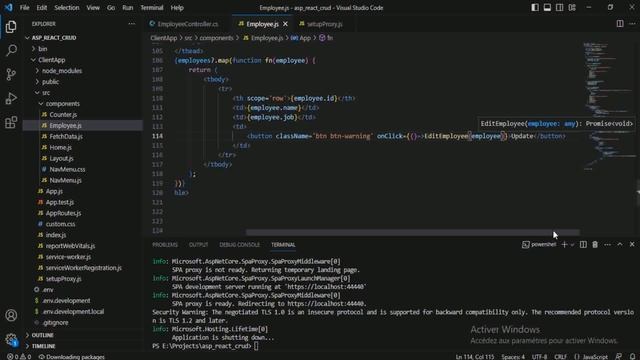Kill terminal with the trash icon

coord(595,244)
